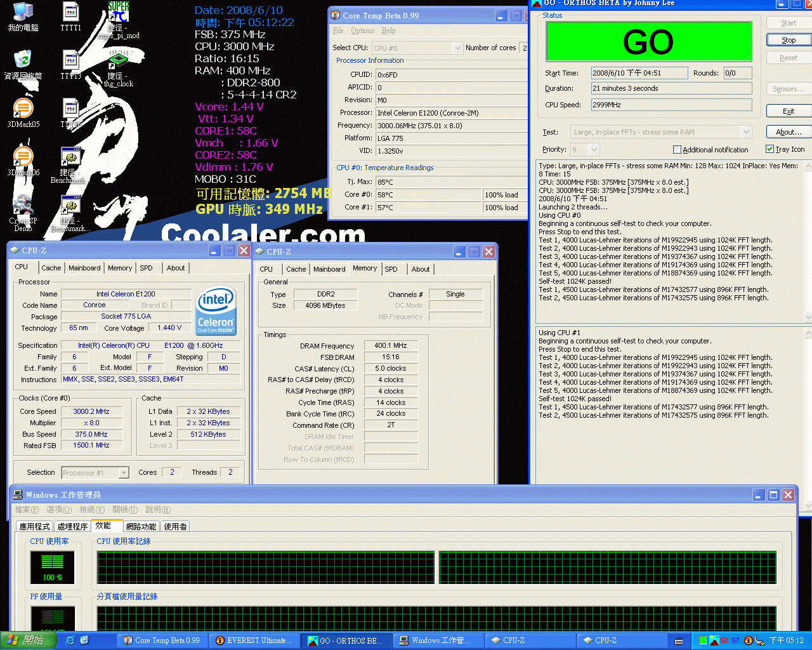Image resolution: width=812 pixels, height=650 pixels.
Task: Click the Core Temp tray temperature readout
Action: click(730, 640)
